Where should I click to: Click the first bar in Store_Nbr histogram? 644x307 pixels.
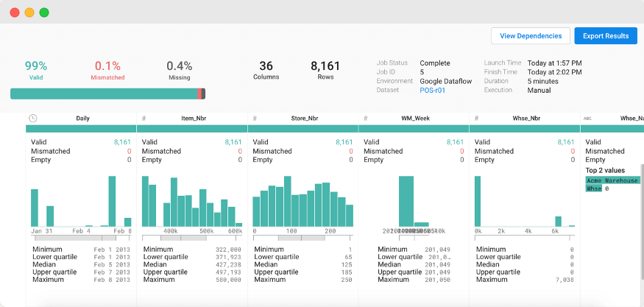(256, 211)
